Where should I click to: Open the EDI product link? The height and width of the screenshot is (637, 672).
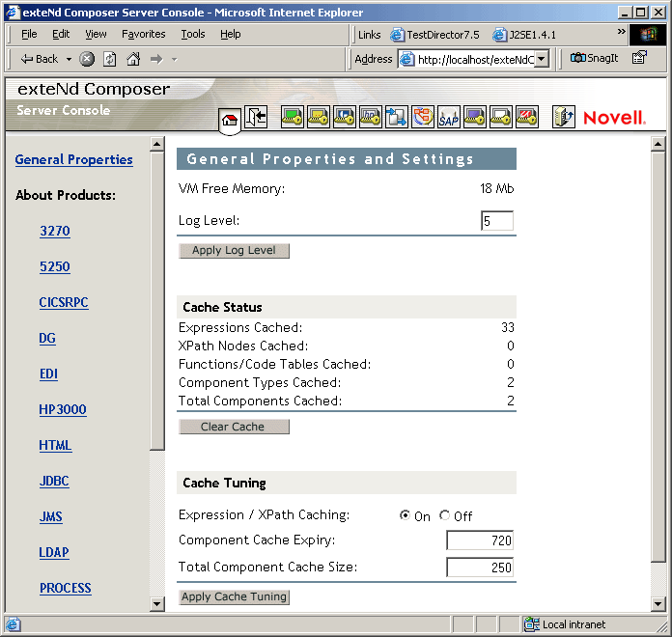point(48,374)
